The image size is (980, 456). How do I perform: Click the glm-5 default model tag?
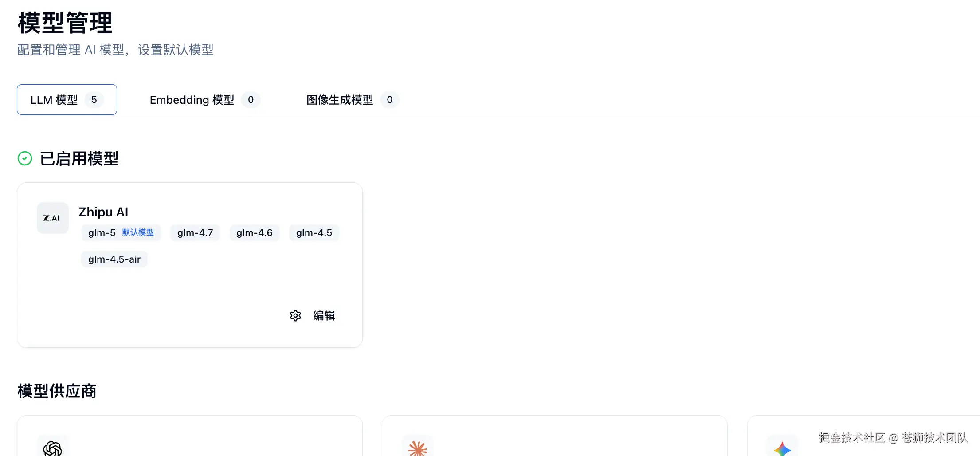121,233
